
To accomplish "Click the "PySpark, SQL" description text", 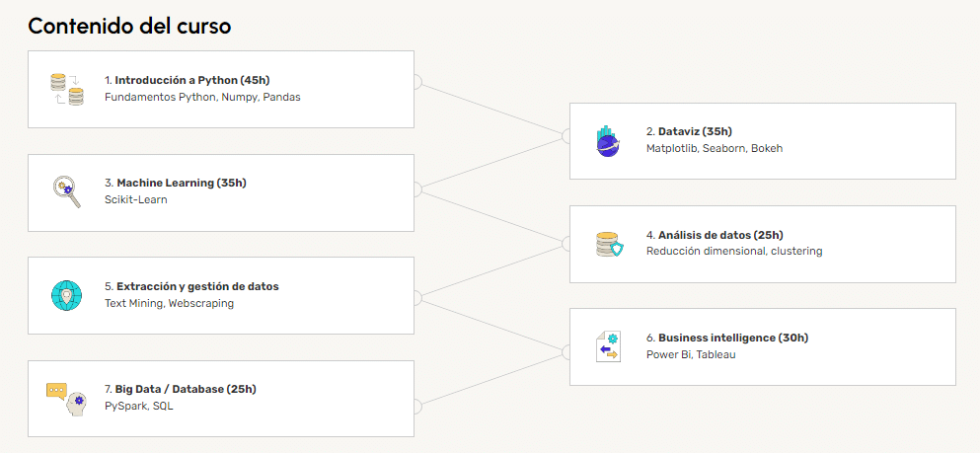I will pyautogui.click(x=138, y=406).
